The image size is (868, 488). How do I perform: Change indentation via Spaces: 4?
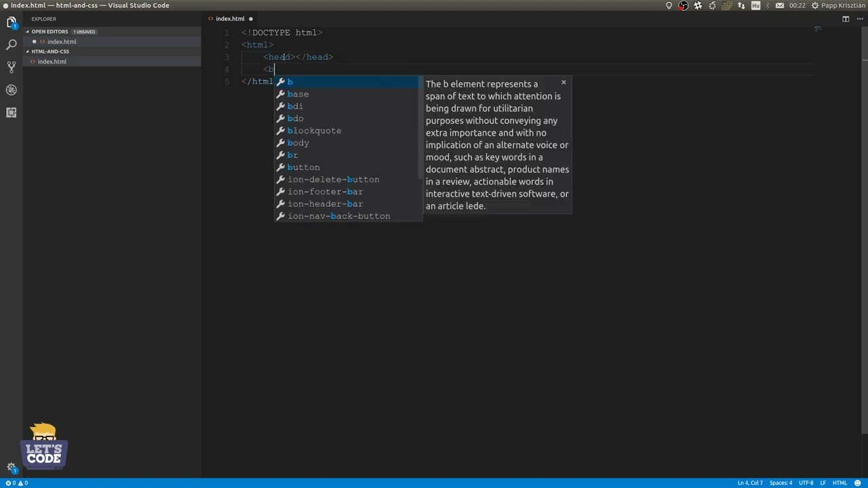(781, 483)
